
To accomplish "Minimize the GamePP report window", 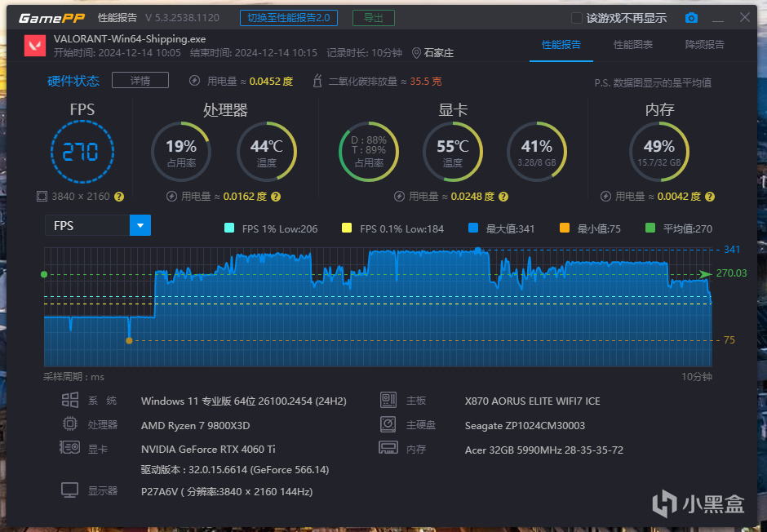I will 717,19.
